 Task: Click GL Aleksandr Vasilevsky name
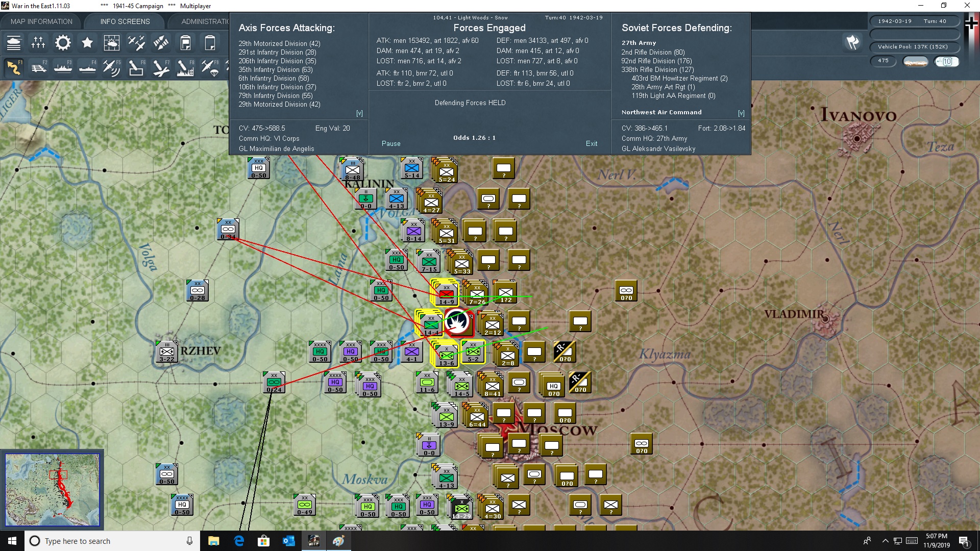point(658,149)
